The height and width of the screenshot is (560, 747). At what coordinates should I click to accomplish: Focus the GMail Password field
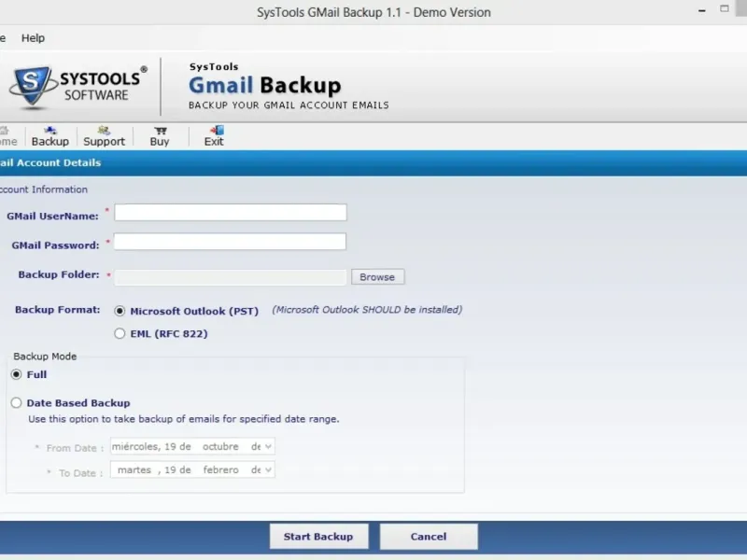pyautogui.click(x=230, y=242)
